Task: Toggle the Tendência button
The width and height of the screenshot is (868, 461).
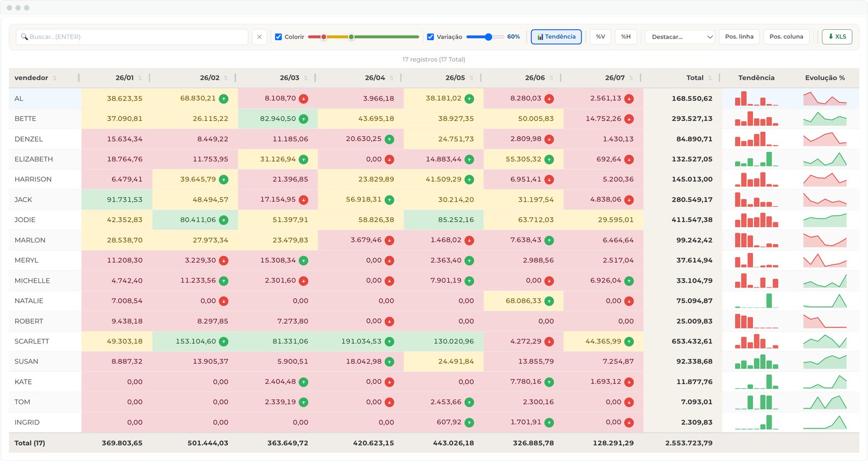Action: [x=556, y=37]
